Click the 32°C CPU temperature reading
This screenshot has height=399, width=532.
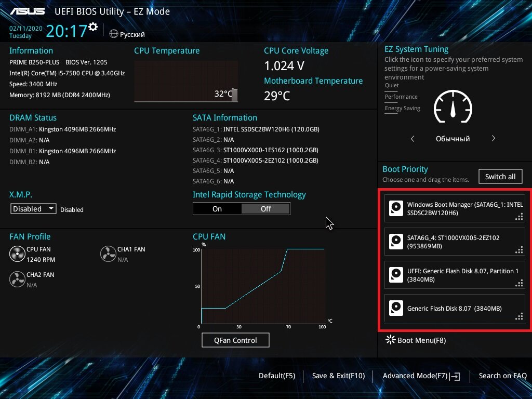pyautogui.click(x=223, y=94)
